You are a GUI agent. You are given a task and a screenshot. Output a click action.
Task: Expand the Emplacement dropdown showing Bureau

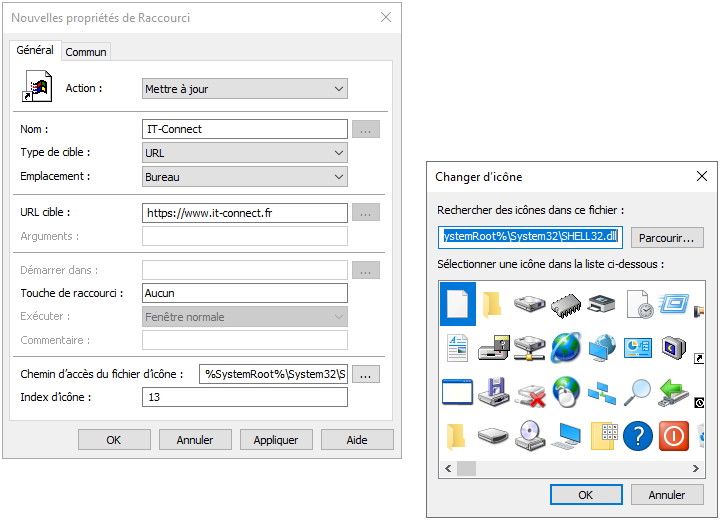point(245,177)
